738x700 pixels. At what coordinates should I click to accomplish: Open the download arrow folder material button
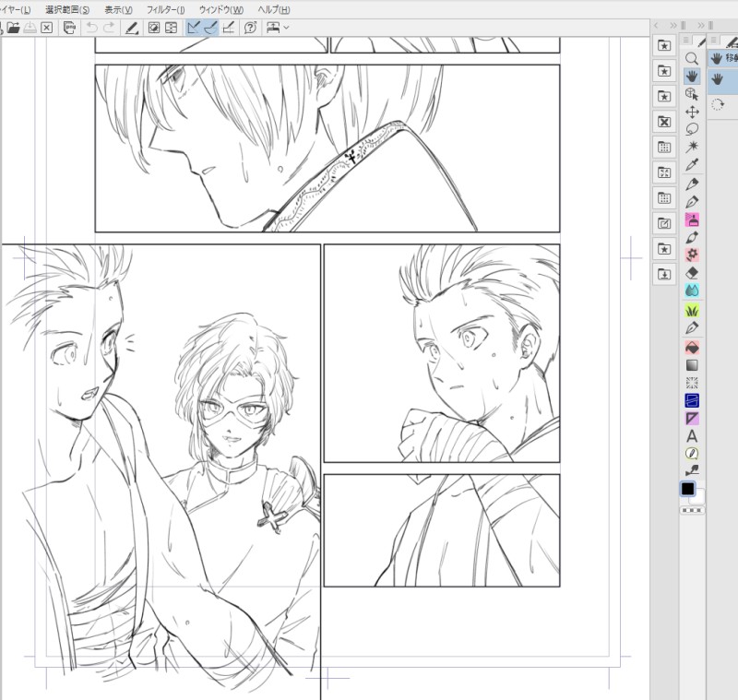pos(664,274)
